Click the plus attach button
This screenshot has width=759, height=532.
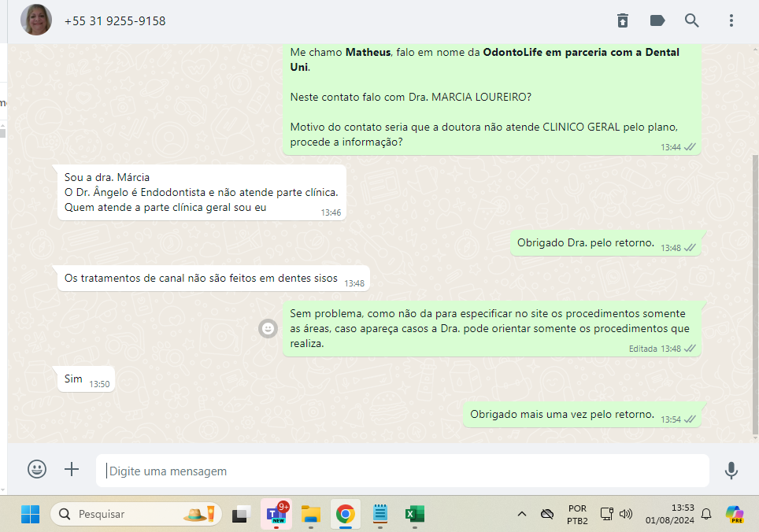click(x=72, y=470)
